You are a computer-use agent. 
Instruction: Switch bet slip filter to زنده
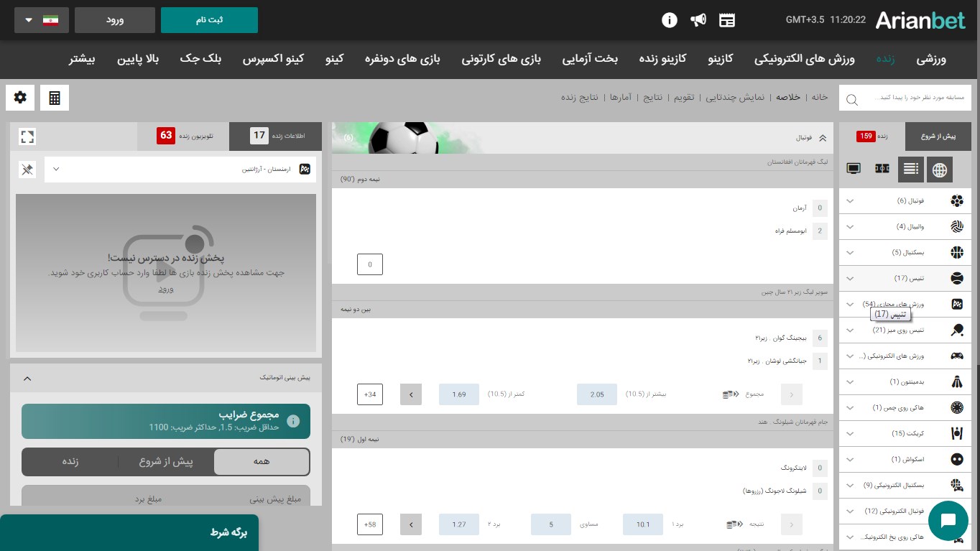point(70,462)
